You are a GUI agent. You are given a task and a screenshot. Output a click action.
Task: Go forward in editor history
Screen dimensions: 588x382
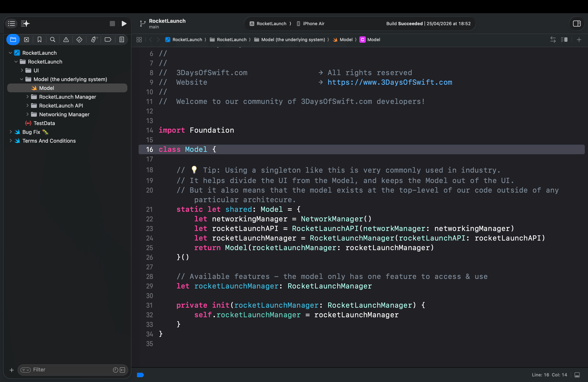158,40
